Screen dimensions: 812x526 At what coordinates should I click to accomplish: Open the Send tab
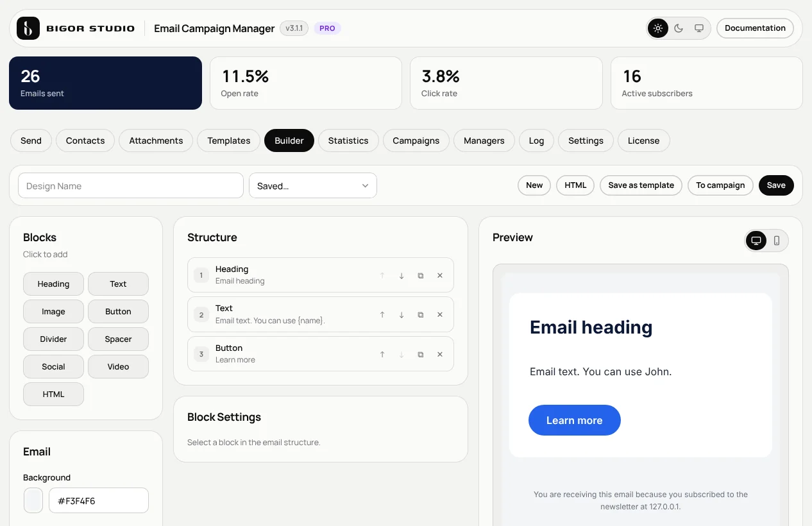(x=31, y=140)
